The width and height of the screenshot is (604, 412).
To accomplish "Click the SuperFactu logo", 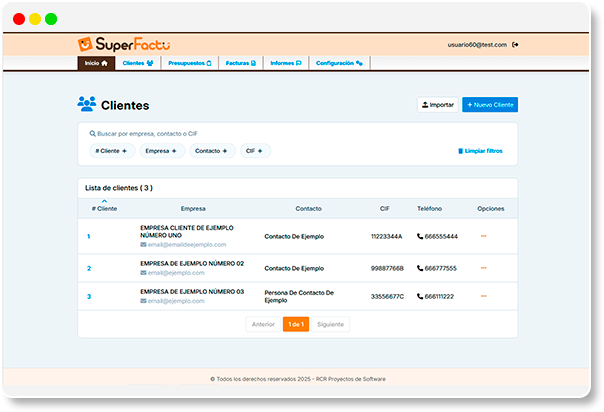I will click(124, 44).
